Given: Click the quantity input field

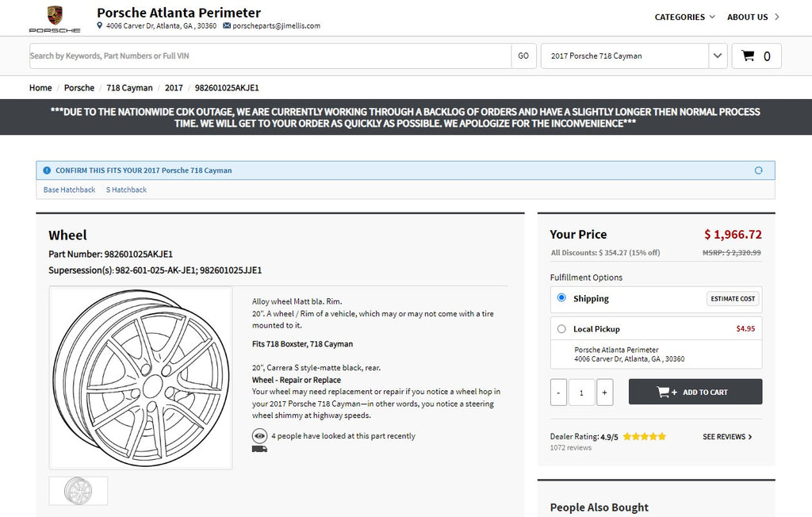Looking at the screenshot, I should tap(581, 393).
